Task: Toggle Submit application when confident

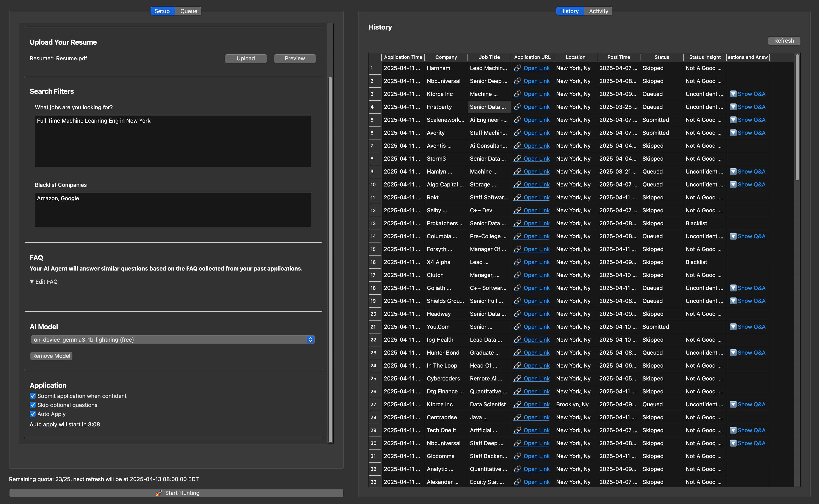Action: (33, 396)
